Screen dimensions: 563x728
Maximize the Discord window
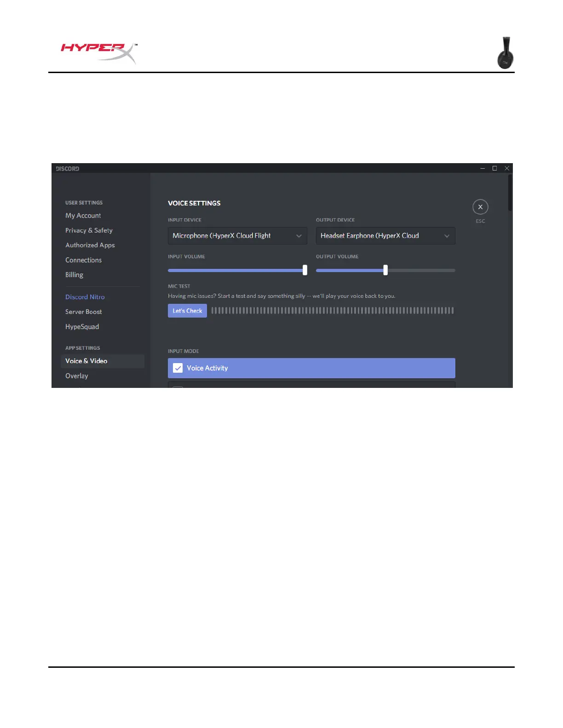[x=494, y=168]
